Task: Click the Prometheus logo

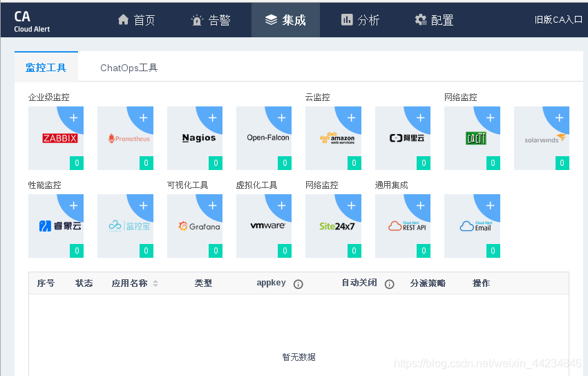Action: pyautogui.click(x=129, y=138)
